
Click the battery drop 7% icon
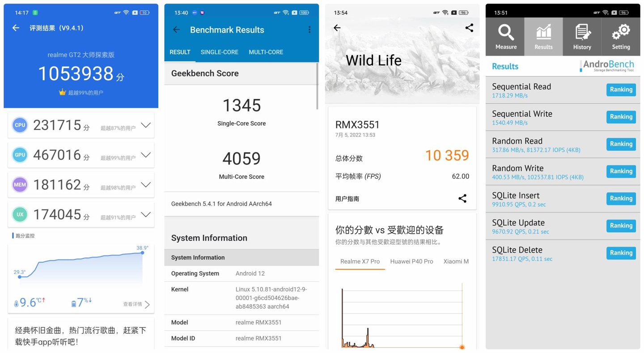pyautogui.click(x=74, y=304)
